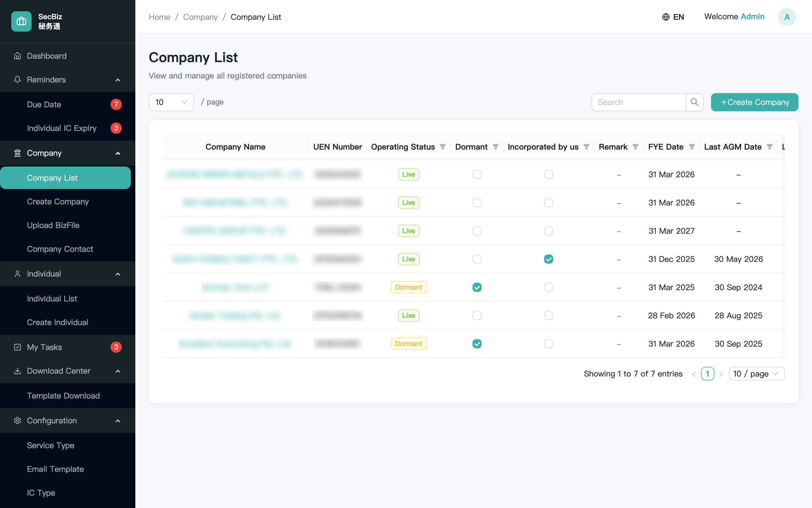Click the Download Center download icon
Screen dimensions: 812x508
click(x=17, y=371)
